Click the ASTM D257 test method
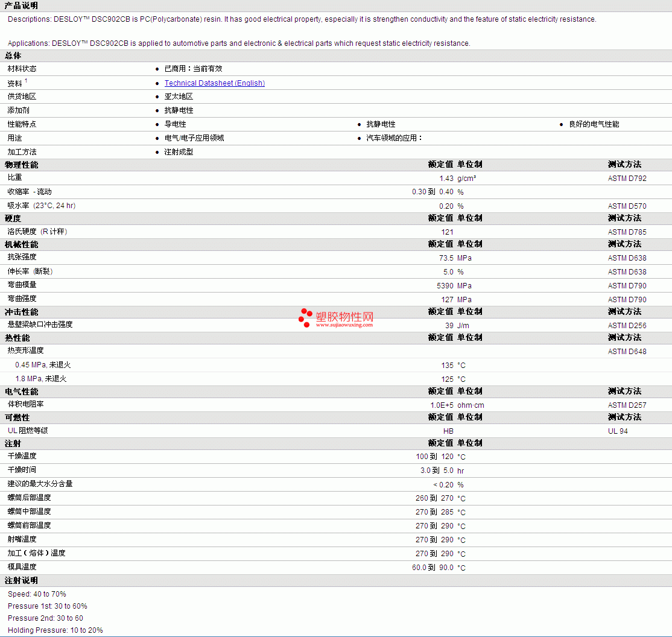 click(627, 405)
